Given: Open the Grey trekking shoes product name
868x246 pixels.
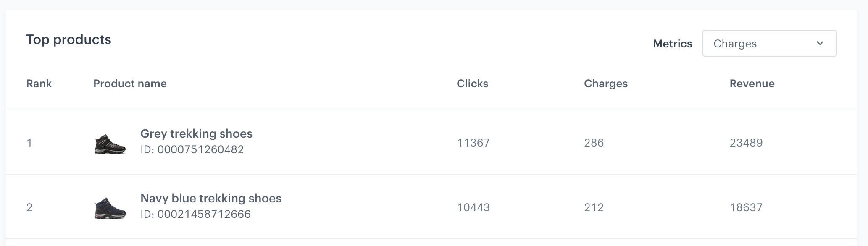Looking at the screenshot, I should point(196,134).
